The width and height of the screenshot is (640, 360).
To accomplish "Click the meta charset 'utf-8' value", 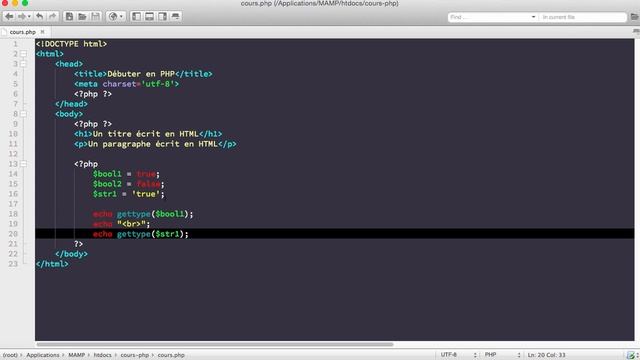I will tap(158, 84).
